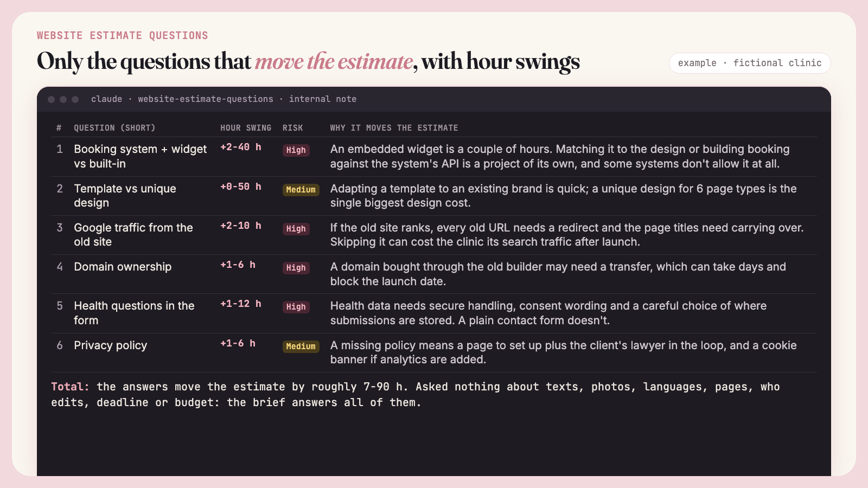
Task: Click the 'RISK' column header
Action: [x=293, y=128]
